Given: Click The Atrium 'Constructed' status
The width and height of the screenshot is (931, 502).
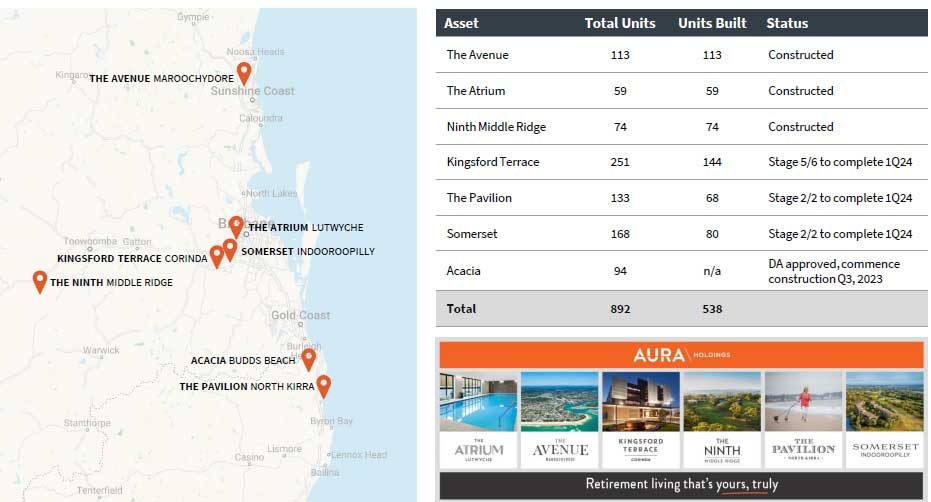Looking at the screenshot, I should (x=800, y=91).
